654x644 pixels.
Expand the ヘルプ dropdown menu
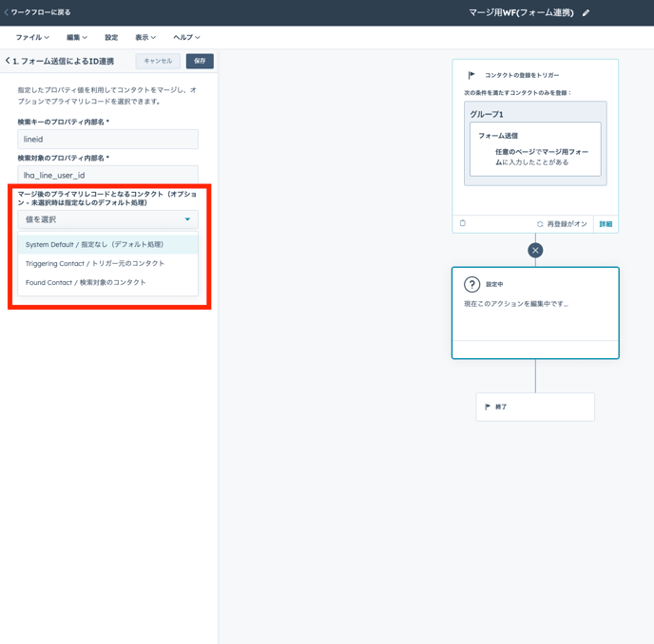tap(186, 38)
